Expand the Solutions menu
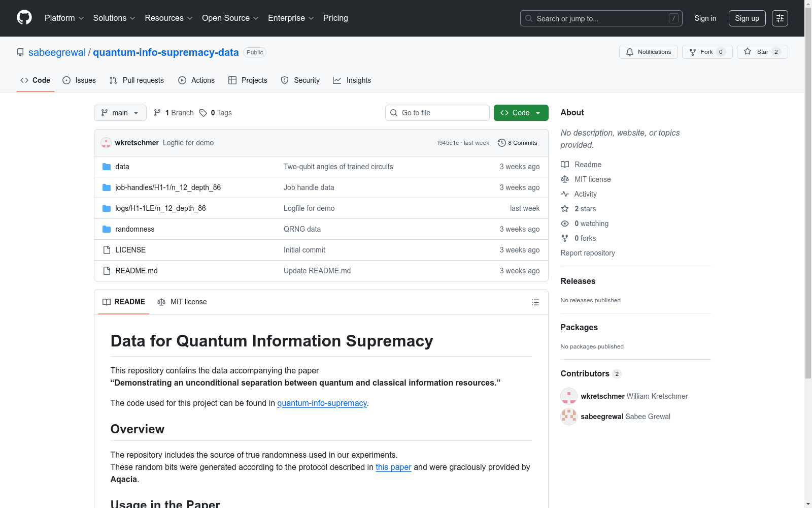This screenshot has height=508, width=812. pyautogui.click(x=114, y=18)
